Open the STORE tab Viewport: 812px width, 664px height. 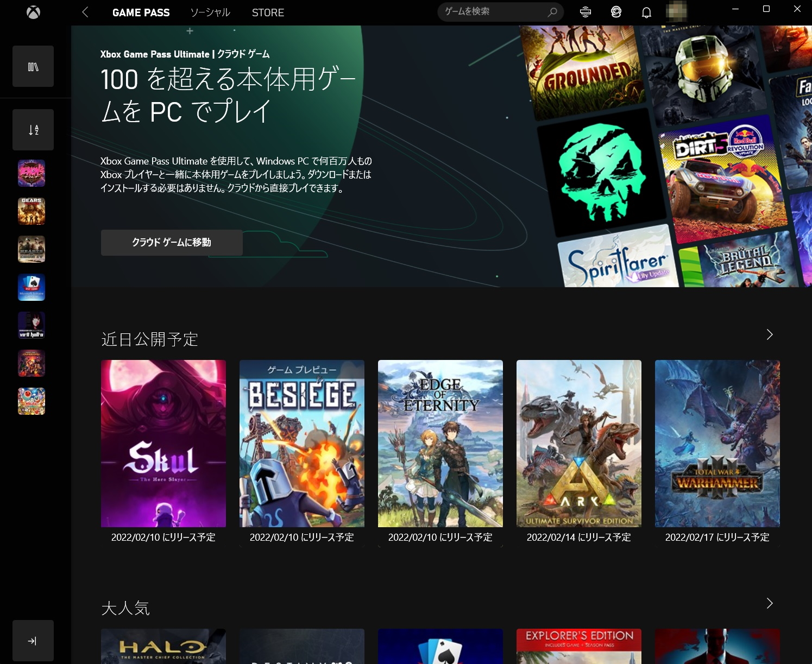268,12
